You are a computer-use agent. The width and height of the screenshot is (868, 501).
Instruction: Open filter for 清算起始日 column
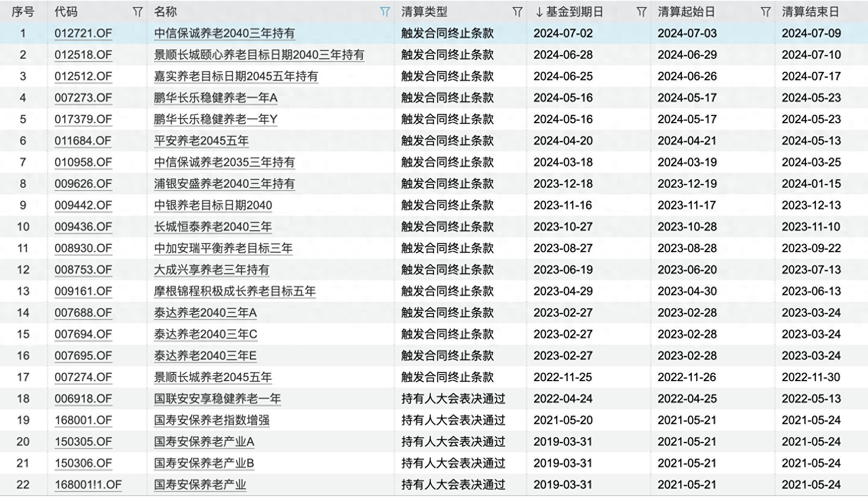[765, 12]
